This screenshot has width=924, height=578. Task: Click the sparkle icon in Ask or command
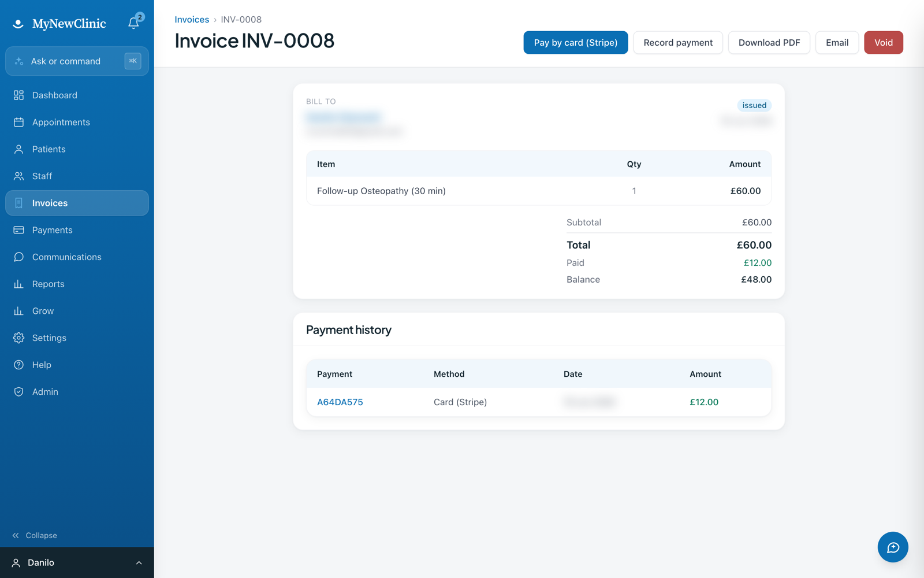[x=19, y=61]
